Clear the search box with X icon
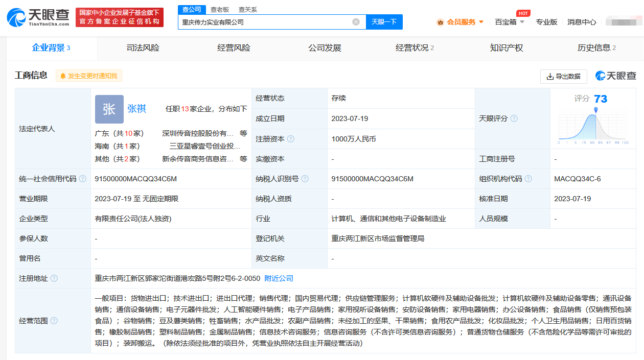 [356, 22]
